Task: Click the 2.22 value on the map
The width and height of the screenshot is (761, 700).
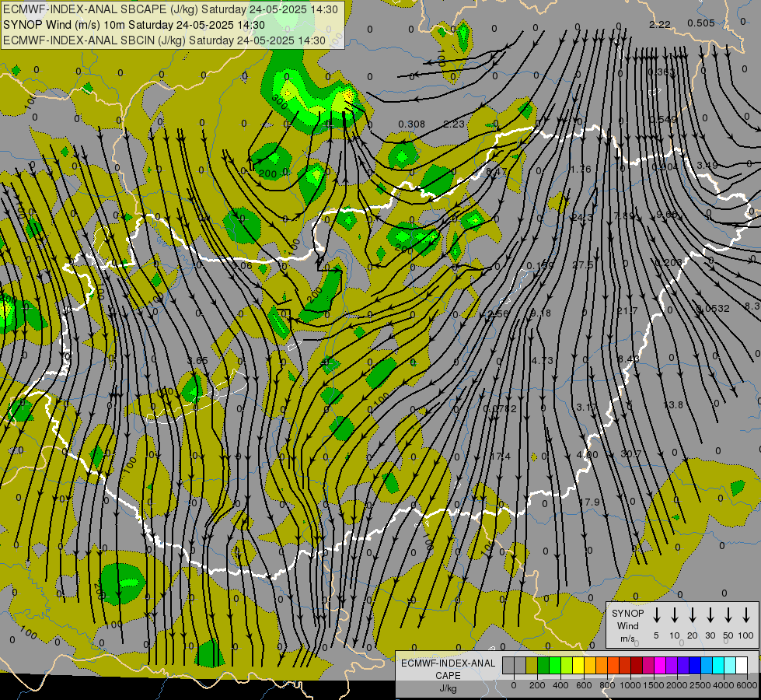Action: pos(660,24)
